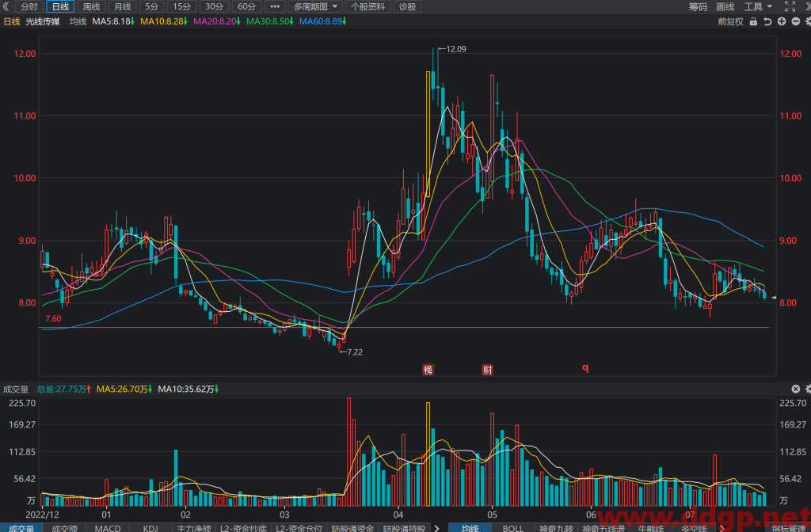Open volume panel settings gear
This screenshot has width=811, height=532.
(x=807, y=389)
